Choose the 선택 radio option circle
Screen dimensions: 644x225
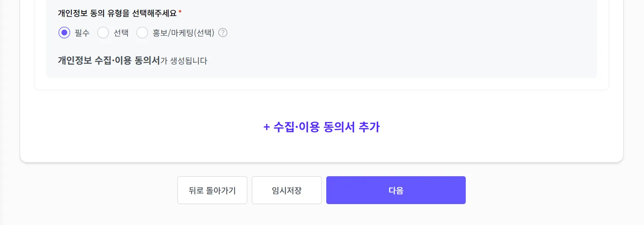pos(103,33)
